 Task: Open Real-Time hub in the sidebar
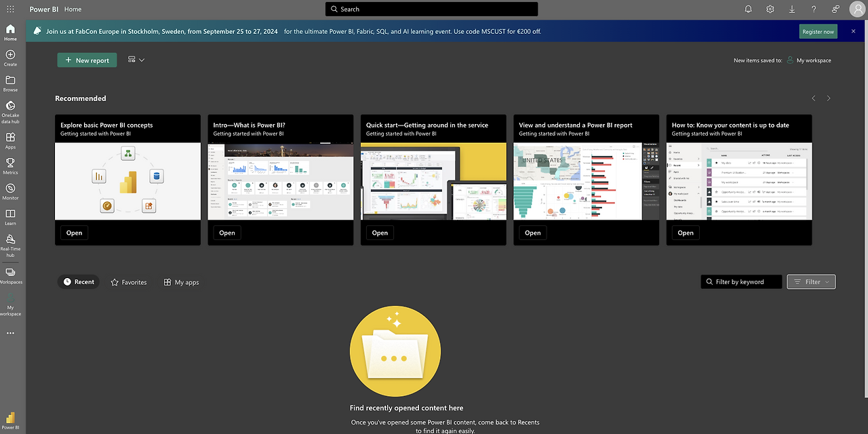click(x=10, y=246)
